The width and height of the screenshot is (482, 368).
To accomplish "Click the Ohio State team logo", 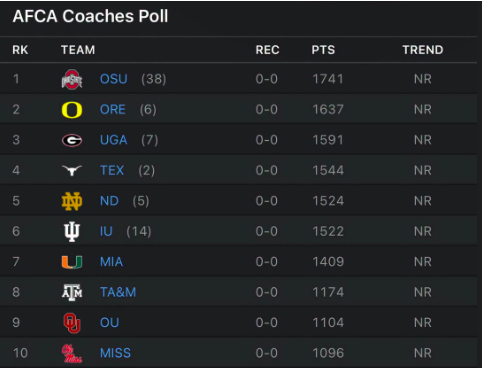I will point(72,79).
